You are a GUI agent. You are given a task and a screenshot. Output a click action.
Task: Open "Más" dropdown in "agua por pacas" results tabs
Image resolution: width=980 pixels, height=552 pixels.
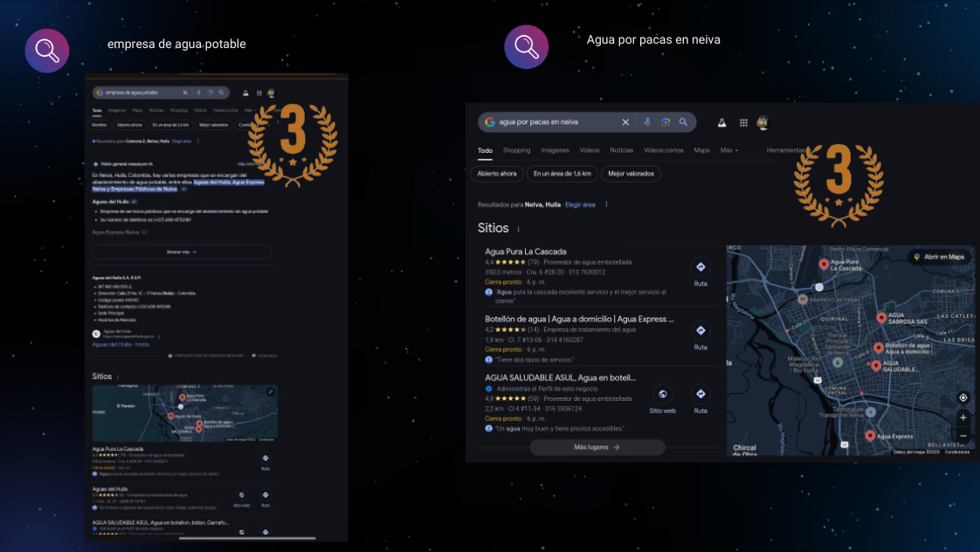point(728,150)
